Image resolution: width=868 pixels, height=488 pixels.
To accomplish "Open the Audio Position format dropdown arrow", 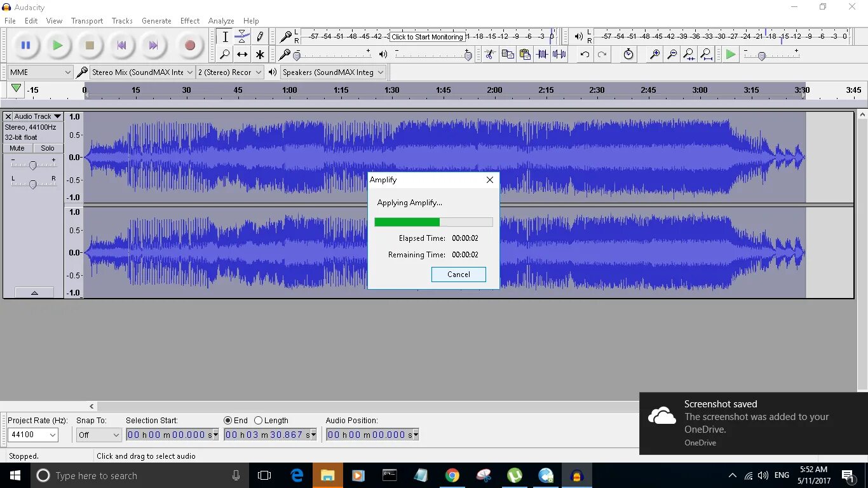I will pos(416,435).
